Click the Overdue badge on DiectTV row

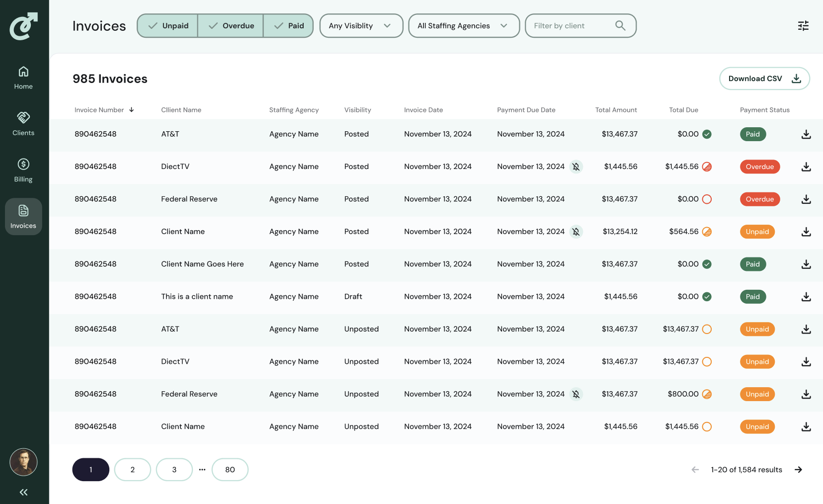759,167
